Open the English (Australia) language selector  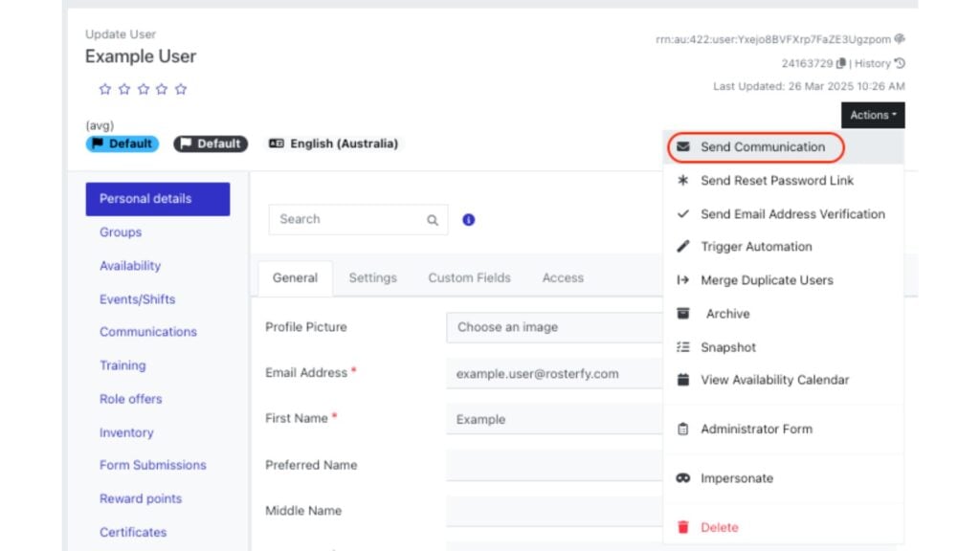pos(333,143)
